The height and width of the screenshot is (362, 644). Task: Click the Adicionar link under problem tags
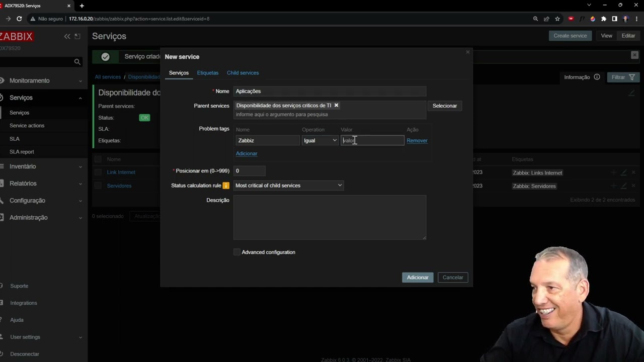click(247, 153)
